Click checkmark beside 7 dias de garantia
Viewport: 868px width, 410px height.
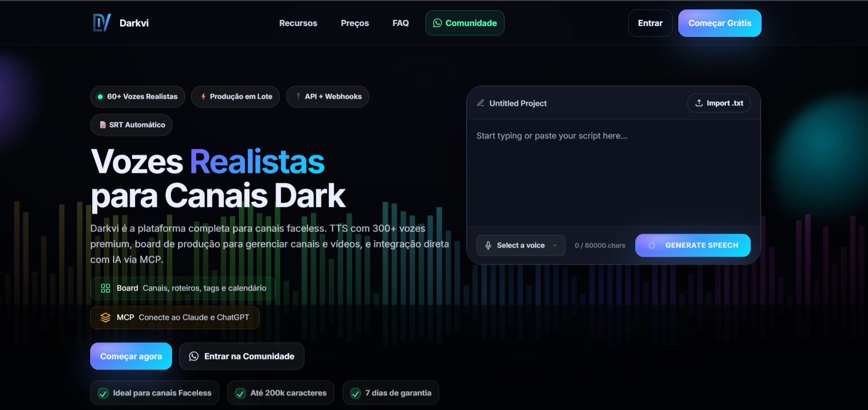tap(356, 393)
